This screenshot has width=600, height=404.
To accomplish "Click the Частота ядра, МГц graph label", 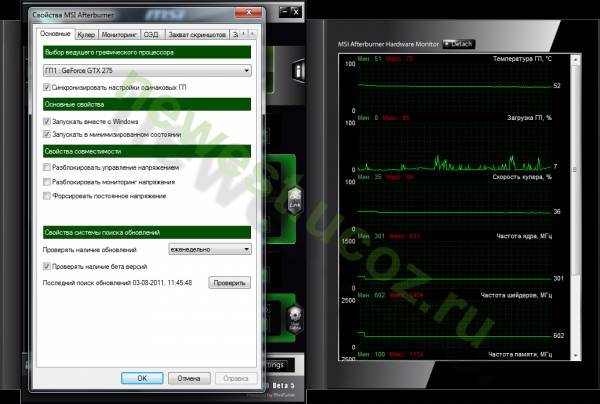I will pyautogui.click(x=524, y=236).
